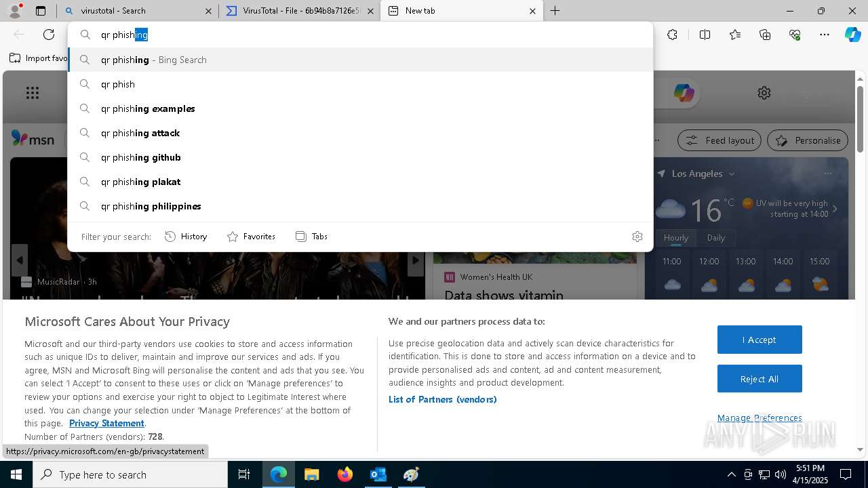
Task: Open the volume control in tray
Action: (x=781, y=474)
